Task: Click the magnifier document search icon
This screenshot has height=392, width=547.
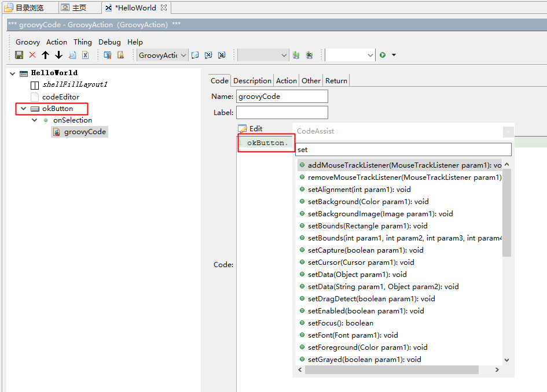Action: point(72,55)
